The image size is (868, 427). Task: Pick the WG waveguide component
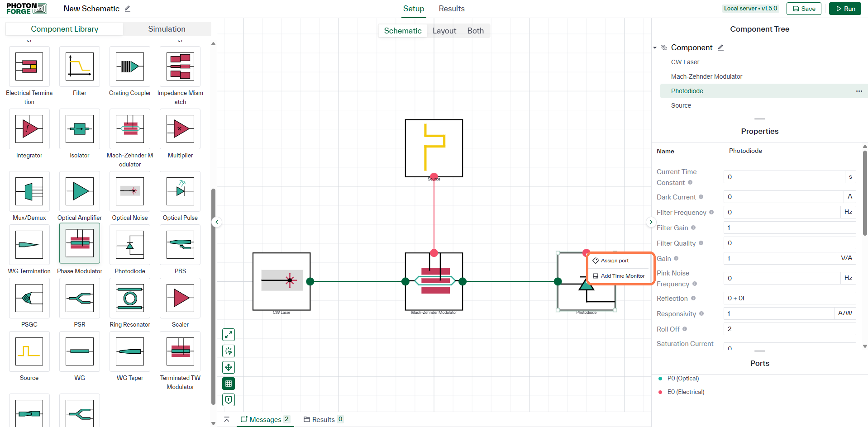(80, 351)
